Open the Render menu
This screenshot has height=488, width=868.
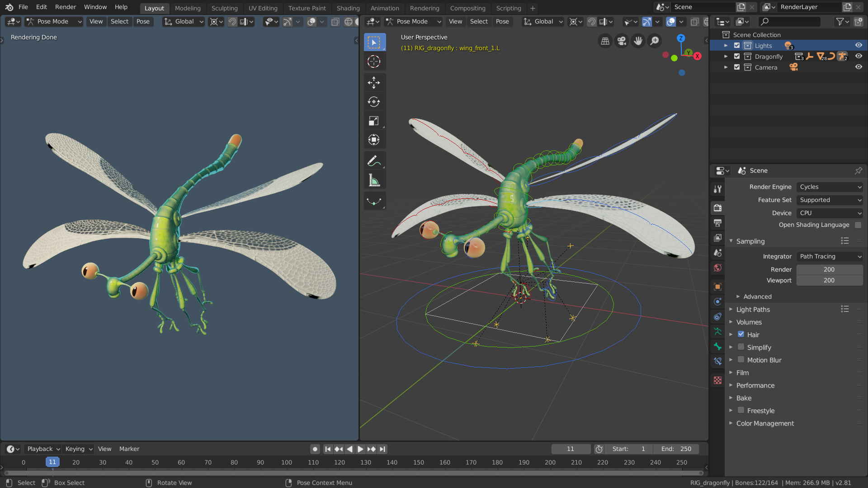click(65, 7)
